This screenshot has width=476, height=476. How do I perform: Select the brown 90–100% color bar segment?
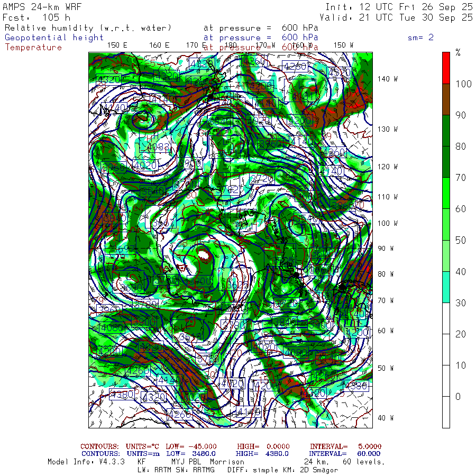pos(446,99)
